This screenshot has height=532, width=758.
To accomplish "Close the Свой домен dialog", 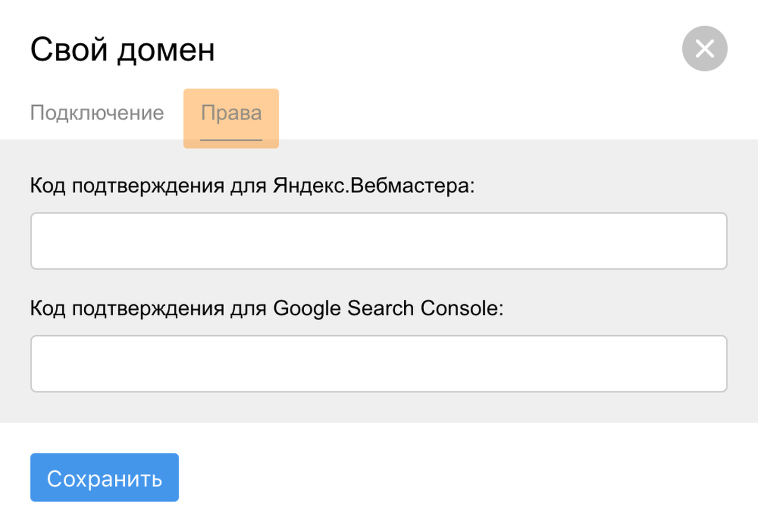I will coord(704,48).
